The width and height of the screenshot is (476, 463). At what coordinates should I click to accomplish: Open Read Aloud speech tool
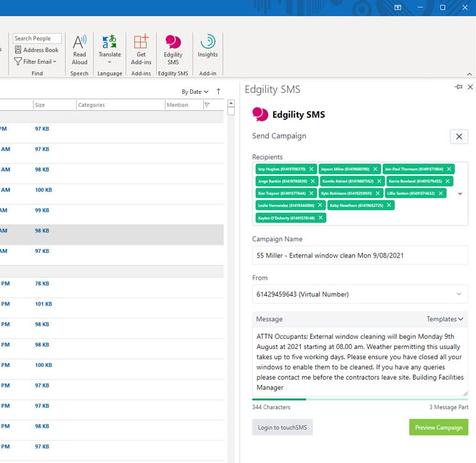(79, 50)
